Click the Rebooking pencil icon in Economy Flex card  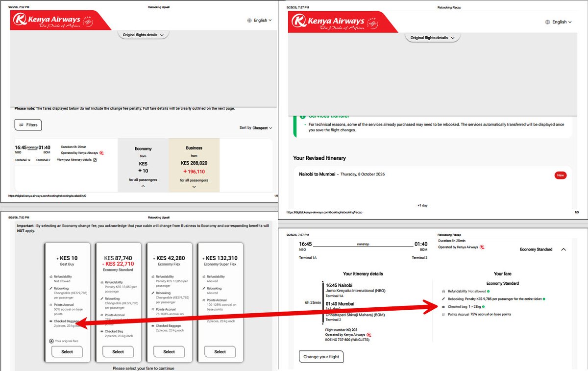(153, 294)
